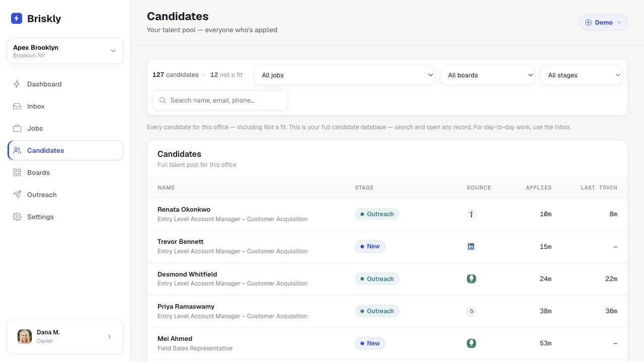Click Mei Ahmed's green source icon
Image resolution: width=644 pixels, height=362 pixels.
[471, 343]
